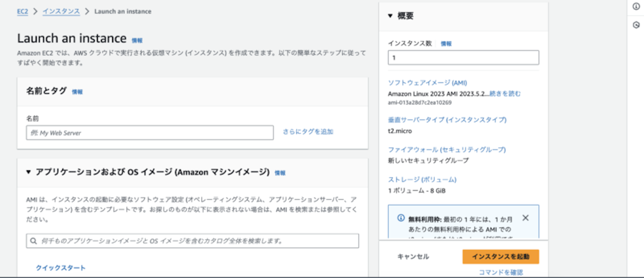Viewport: 644px width, 278px height.
Task: Click the Launch an instance breadcrumb text
Action: coord(123,12)
